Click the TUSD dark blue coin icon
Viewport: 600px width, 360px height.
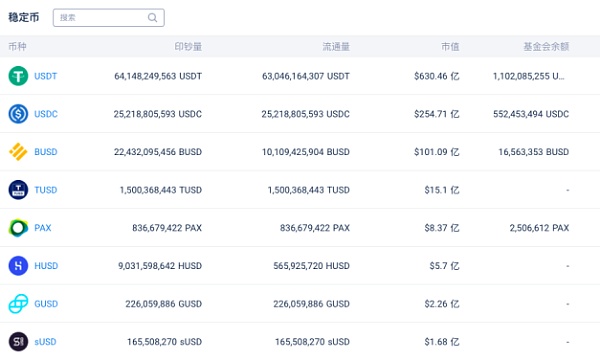(18, 190)
